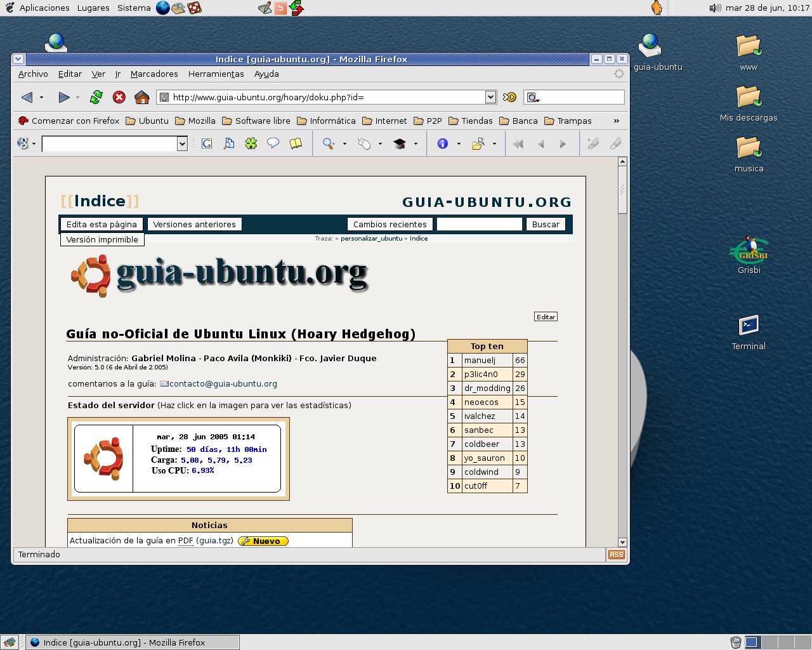
Task: Go to the Home page icon
Action: click(x=142, y=97)
